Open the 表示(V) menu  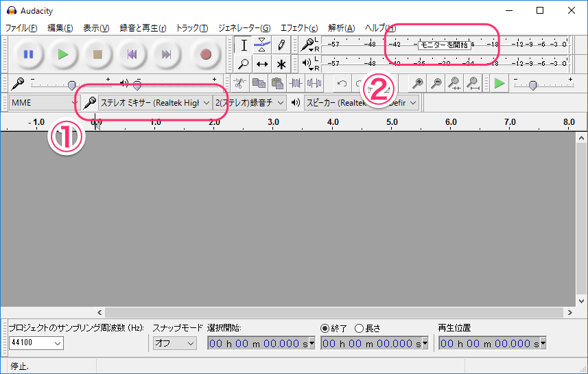[x=96, y=27]
